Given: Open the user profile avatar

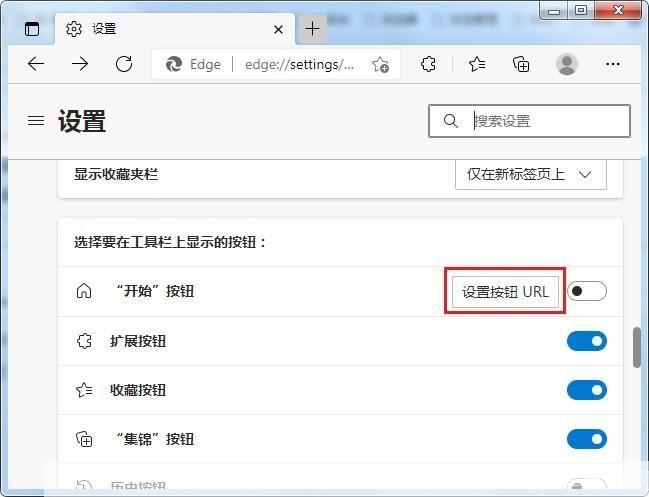Looking at the screenshot, I should (x=567, y=64).
